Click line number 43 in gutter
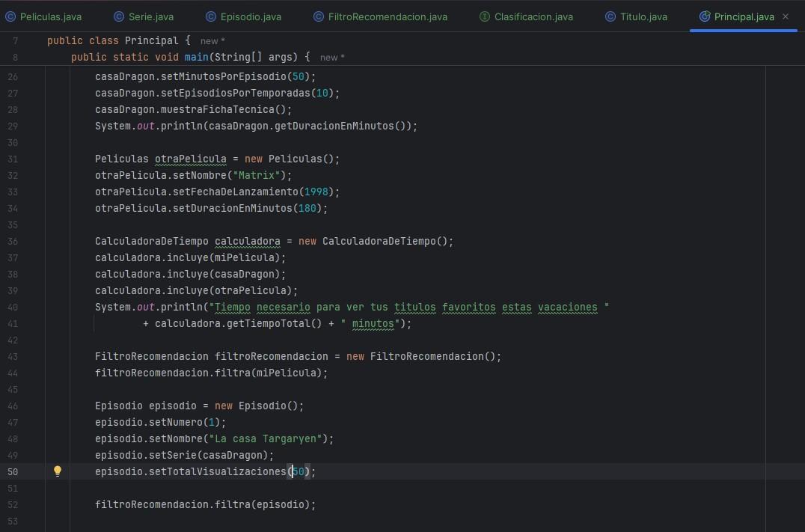 coord(13,356)
